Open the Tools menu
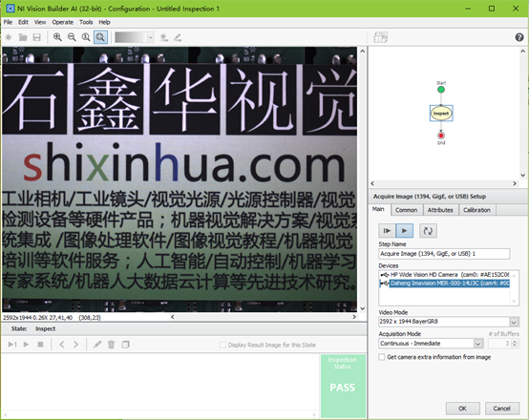This screenshot has width=529, height=420. coord(86,22)
